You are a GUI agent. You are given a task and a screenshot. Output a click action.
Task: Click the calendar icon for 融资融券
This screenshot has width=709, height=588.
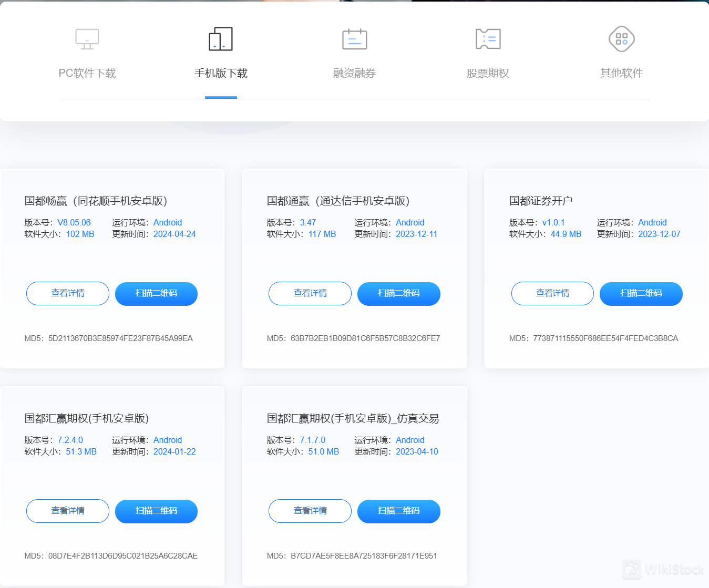tap(355, 39)
